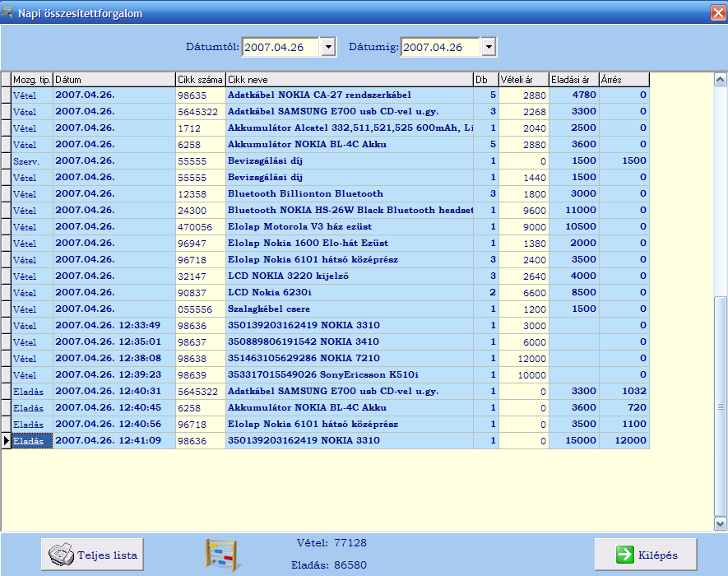Click margin value 1032 cell

[x=624, y=392]
